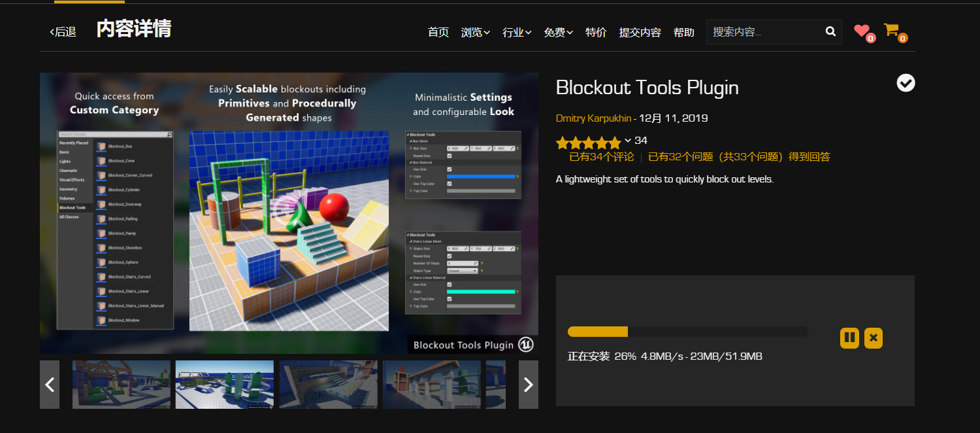The image size is (980, 433).
Task: Click the main Blockout Tools preview image
Action: click(x=289, y=213)
